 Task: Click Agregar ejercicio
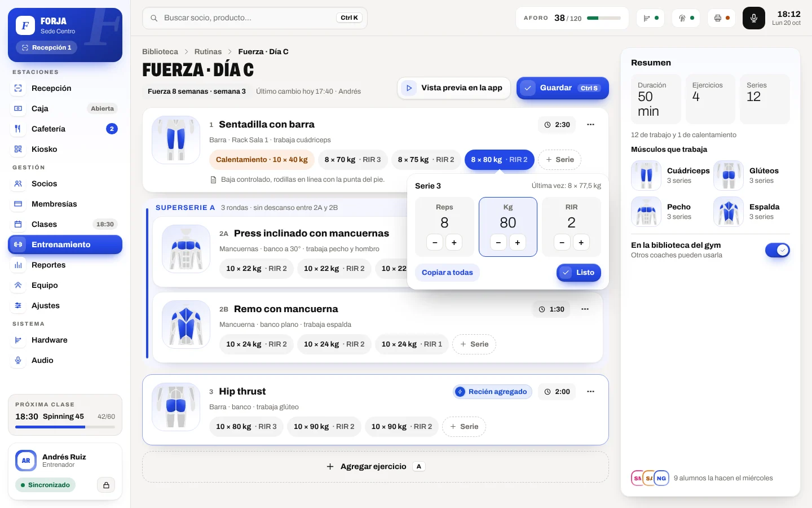click(376, 467)
